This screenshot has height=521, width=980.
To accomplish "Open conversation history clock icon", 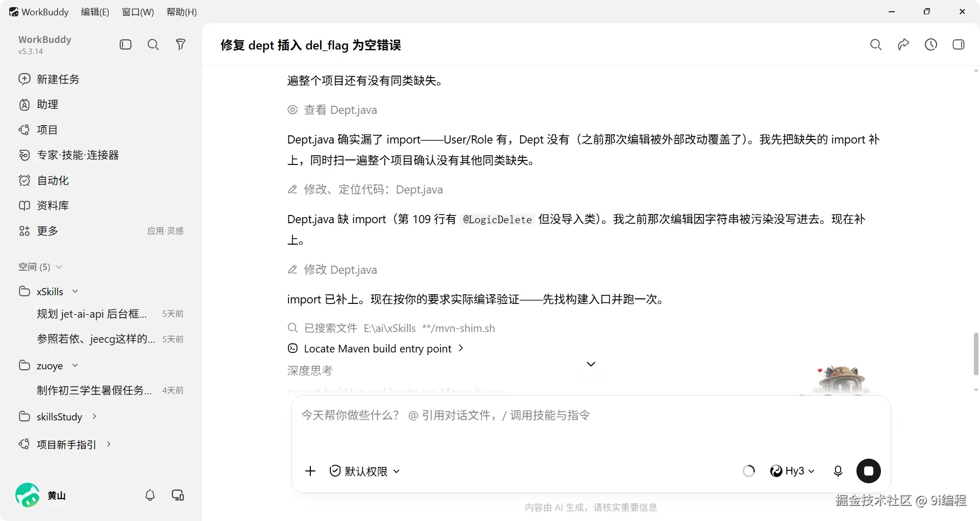I will click(931, 44).
